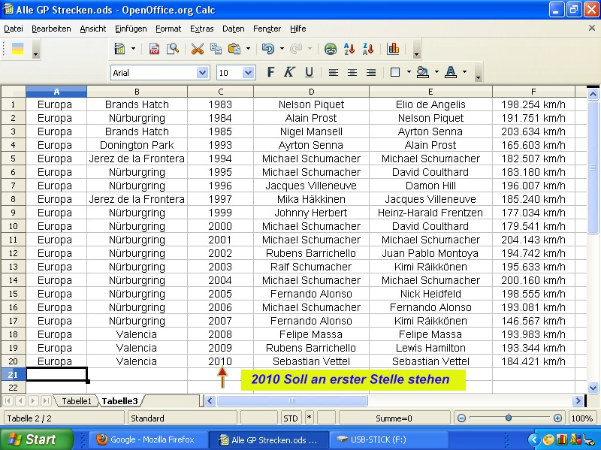Open the Format menu
Image resolution: width=601 pixels, height=450 pixels.
pos(168,29)
